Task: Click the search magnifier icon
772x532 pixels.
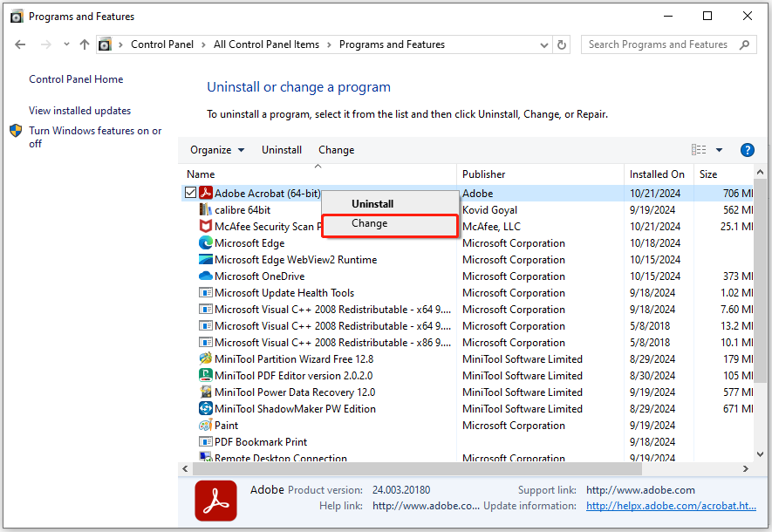Action: (744, 44)
